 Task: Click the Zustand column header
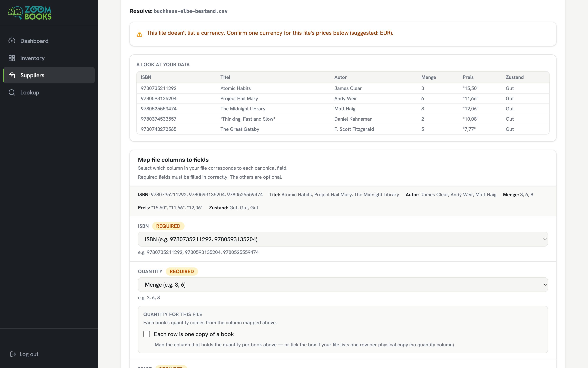pos(515,77)
